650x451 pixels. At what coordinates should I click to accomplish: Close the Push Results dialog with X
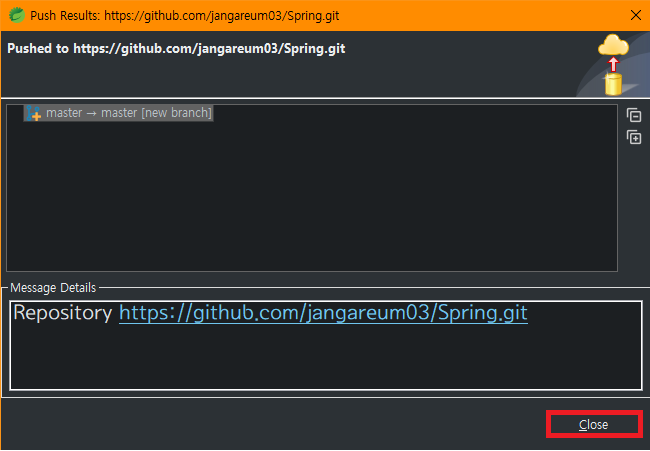point(635,15)
